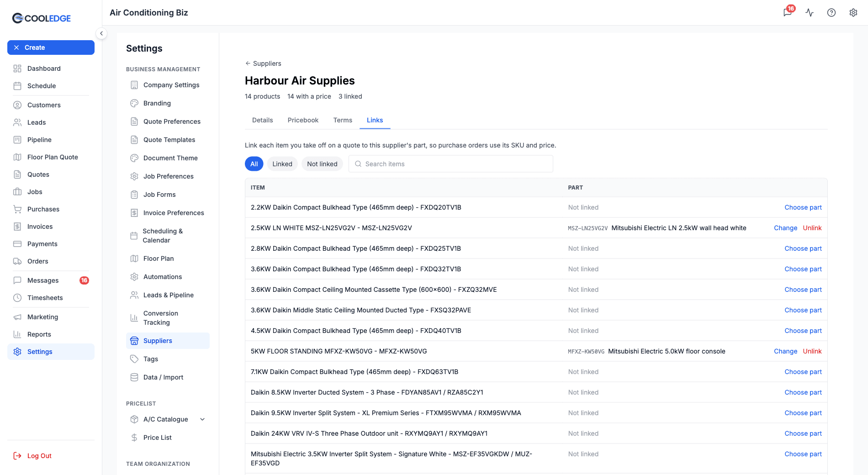
Task: Click the Floor Plan Quote map icon
Action: tap(17, 157)
